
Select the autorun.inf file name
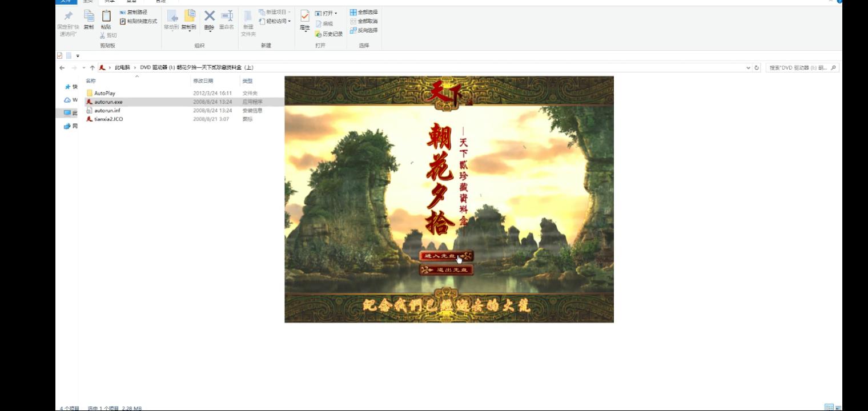(107, 110)
